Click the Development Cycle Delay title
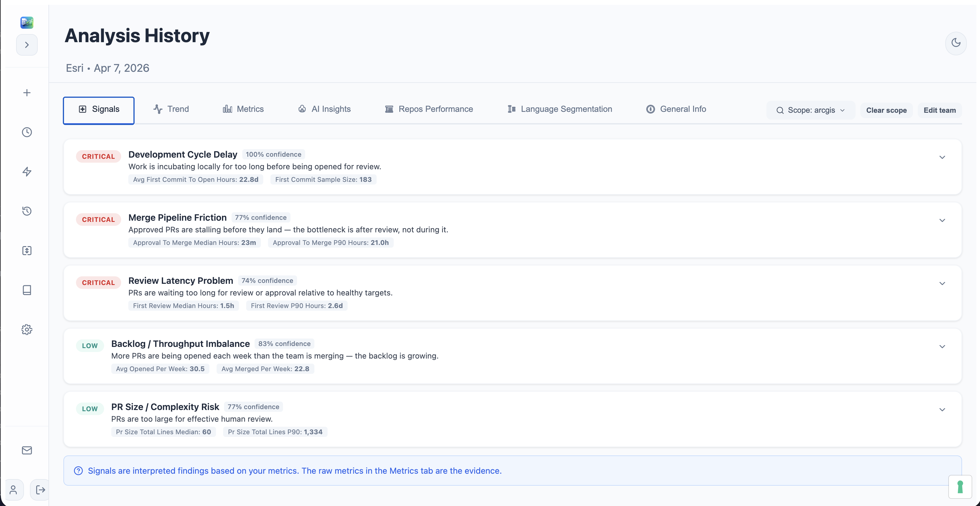980x506 pixels. [182, 155]
